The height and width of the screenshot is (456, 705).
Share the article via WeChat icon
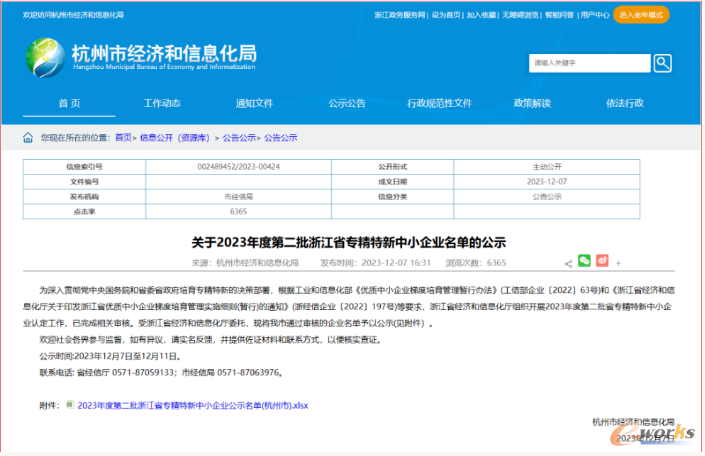pyautogui.click(x=585, y=262)
